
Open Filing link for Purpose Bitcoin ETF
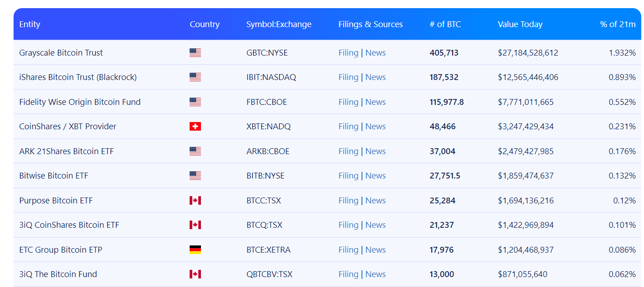click(348, 201)
